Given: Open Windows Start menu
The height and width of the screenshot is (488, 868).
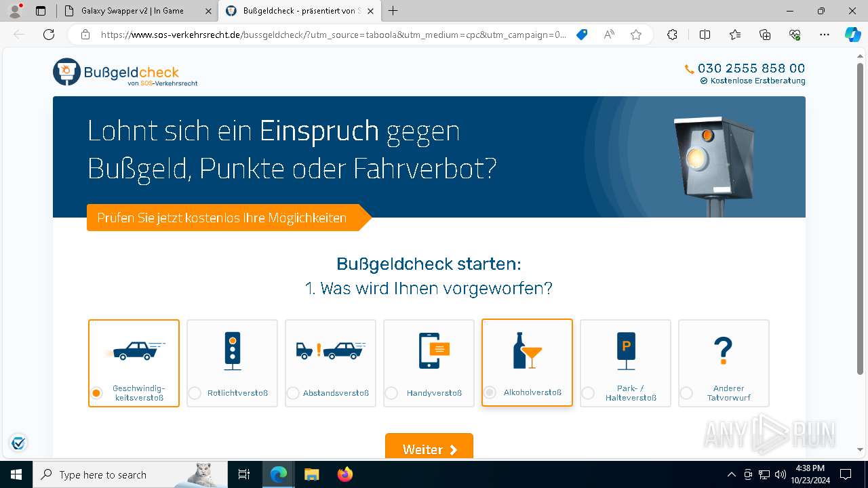Looking at the screenshot, I should (16, 474).
